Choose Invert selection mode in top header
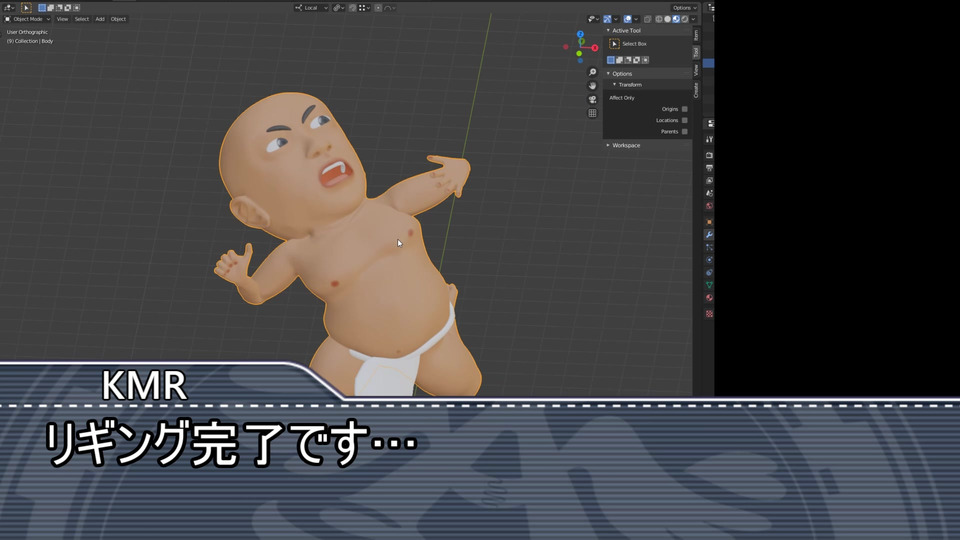The width and height of the screenshot is (960, 540). click(x=67, y=8)
